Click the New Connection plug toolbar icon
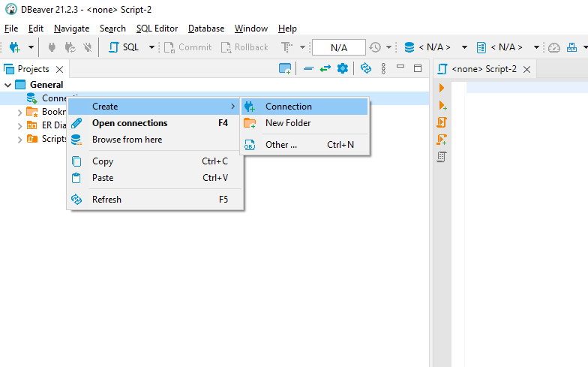Screen dimensions: 588x367 15,47
